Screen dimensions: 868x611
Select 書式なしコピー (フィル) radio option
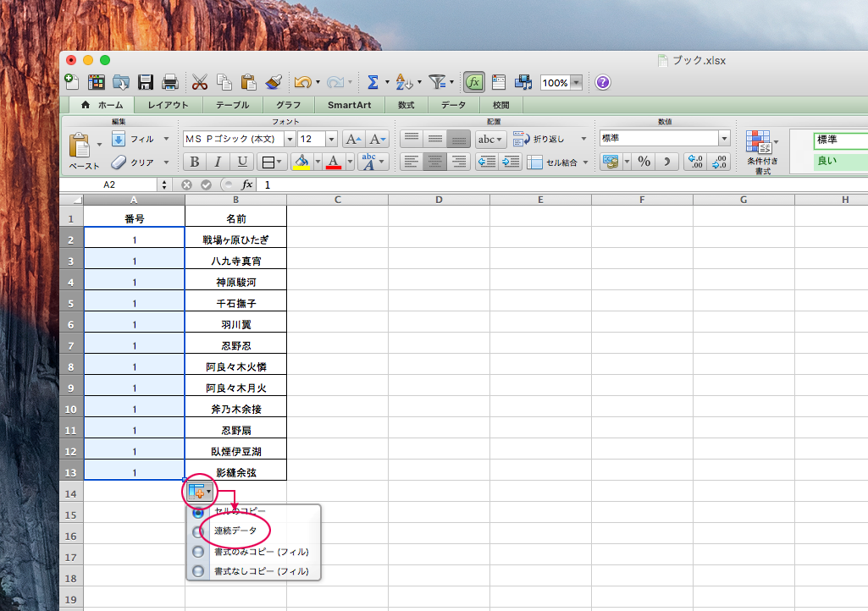pos(197,571)
